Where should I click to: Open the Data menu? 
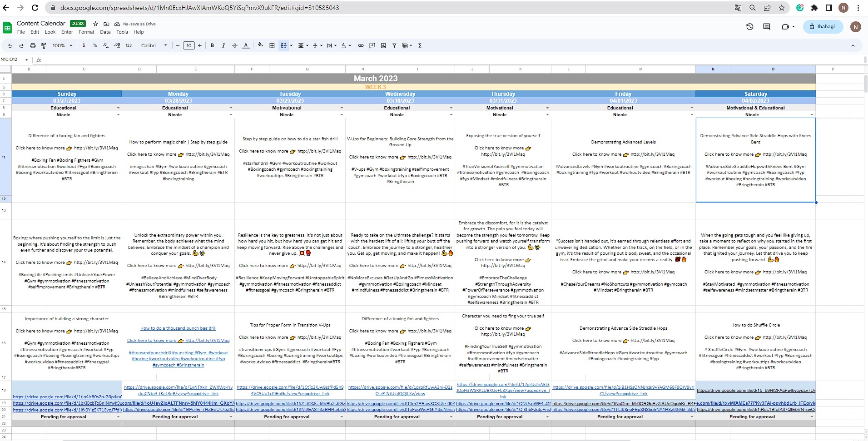[x=105, y=32]
